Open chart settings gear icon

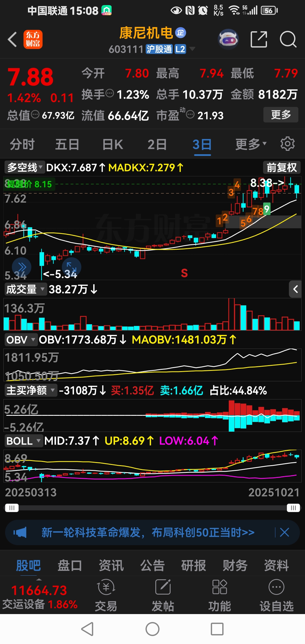coord(287,144)
